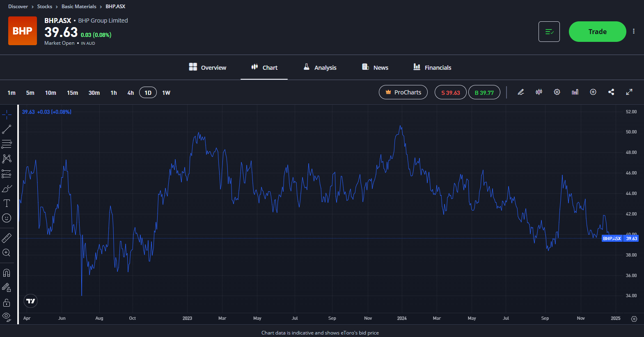The image size is (644, 337).
Task: Select the 1D timeframe
Action: click(x=148, y=92)
